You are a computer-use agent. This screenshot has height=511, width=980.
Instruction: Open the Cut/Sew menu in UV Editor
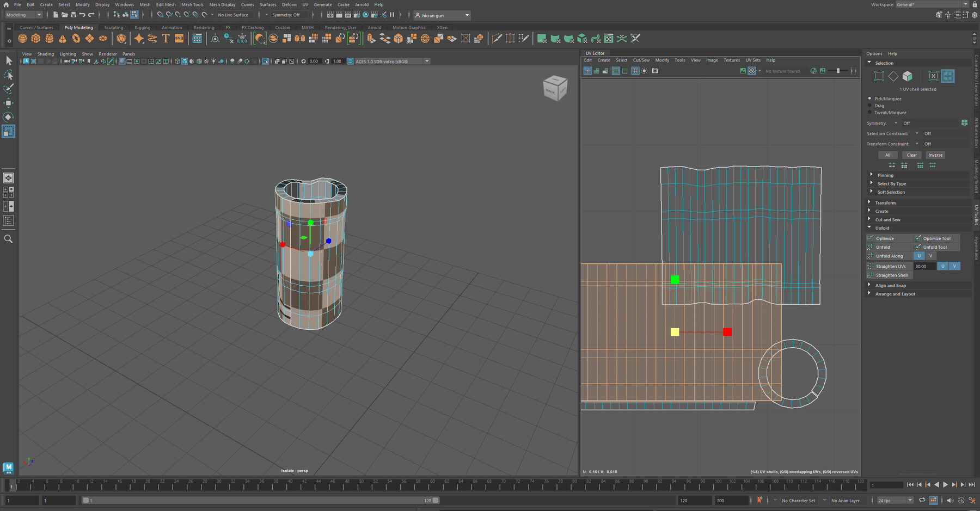[641, 60]
